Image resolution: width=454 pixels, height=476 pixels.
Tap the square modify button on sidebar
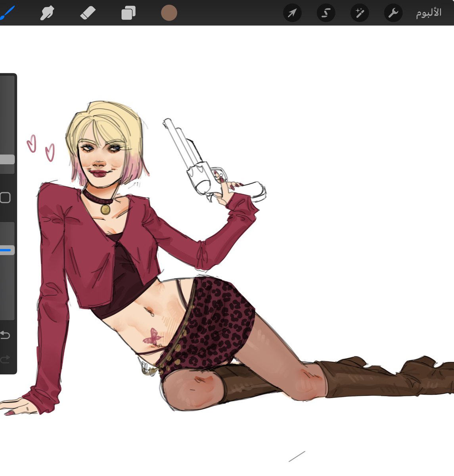(5, 198)
